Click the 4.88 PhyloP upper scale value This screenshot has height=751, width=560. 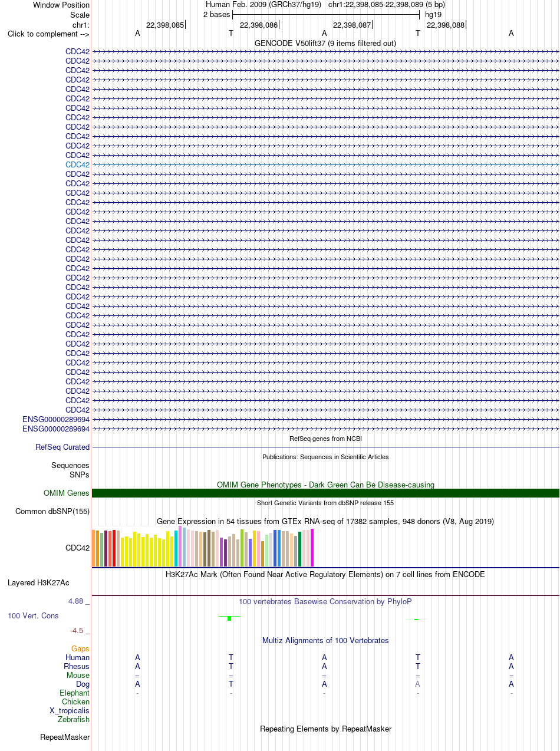(75, 601)
